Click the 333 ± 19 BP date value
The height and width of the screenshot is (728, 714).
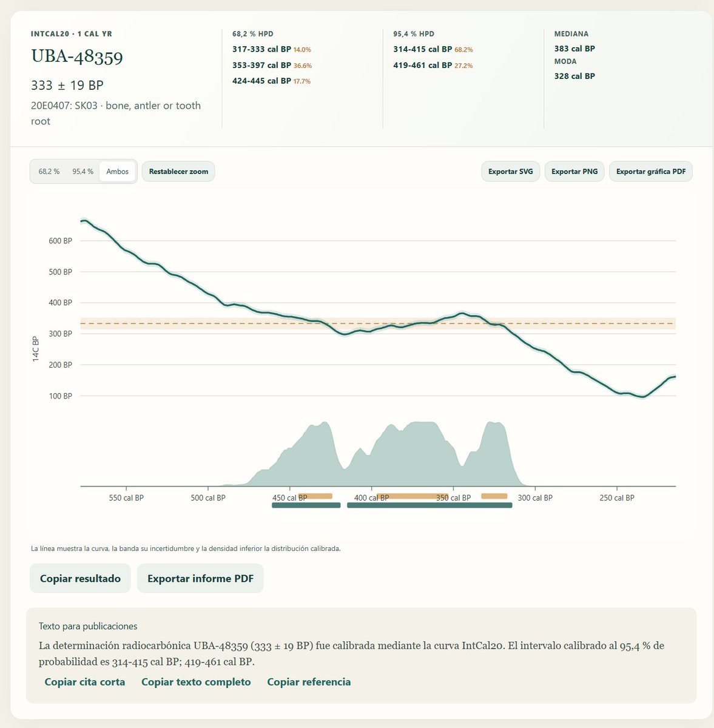pyautogui.click(x=67, y=86)
